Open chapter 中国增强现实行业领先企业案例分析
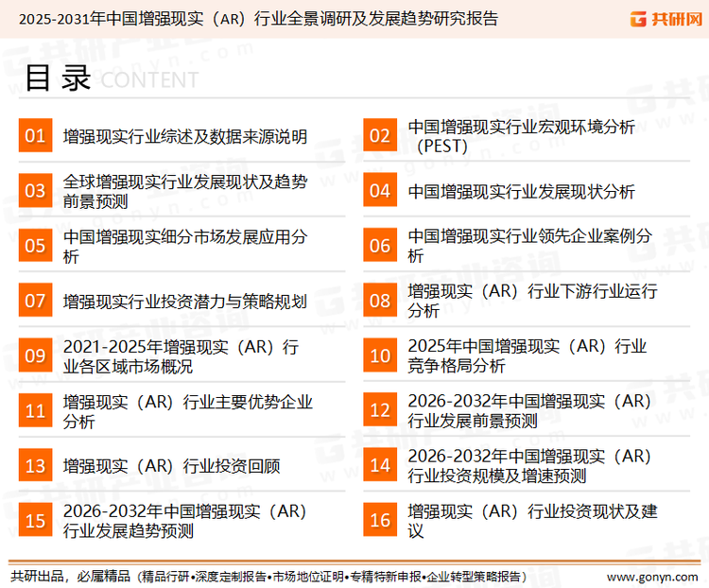The height and width of the screenshot is (588, 709). [530, 246]
